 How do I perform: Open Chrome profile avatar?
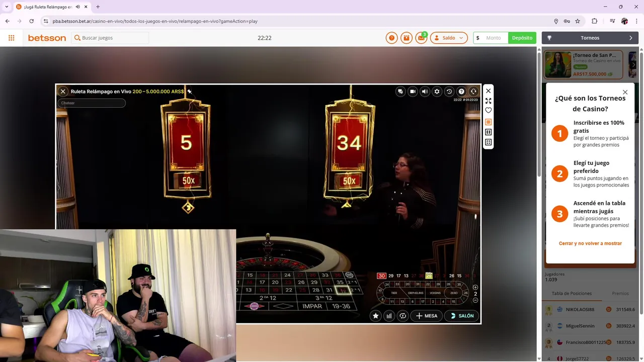(624, 21)
